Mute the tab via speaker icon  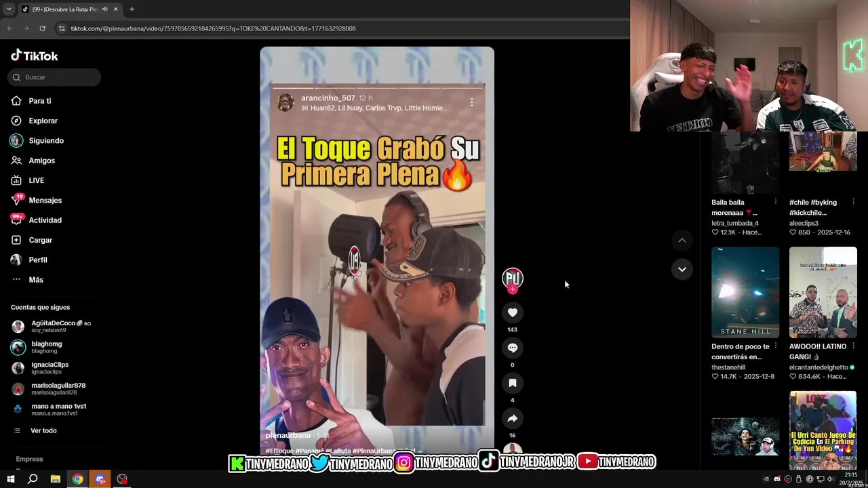pos(104,9)
